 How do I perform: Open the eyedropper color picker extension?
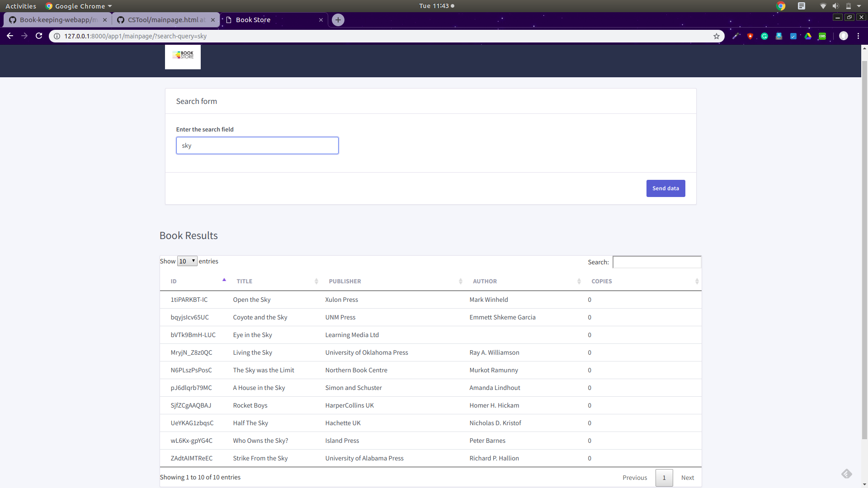pos(736,36)
